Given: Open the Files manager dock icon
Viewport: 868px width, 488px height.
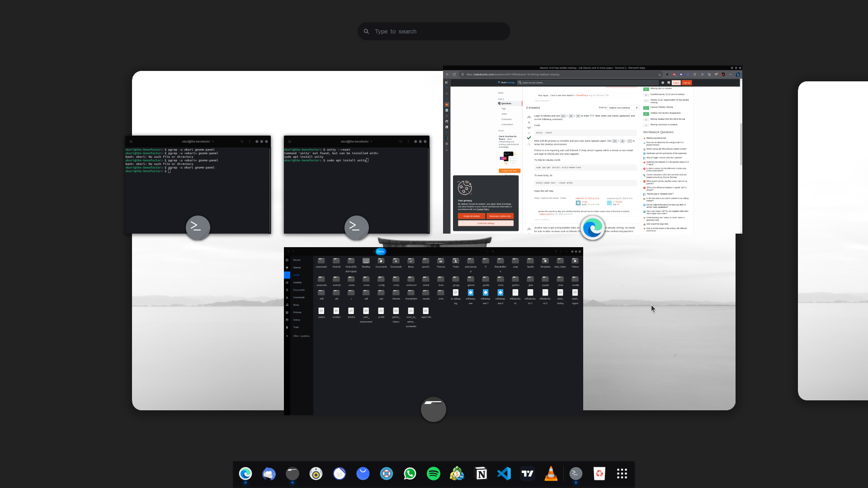Looking at the screenshot, I should click(292, 474).
